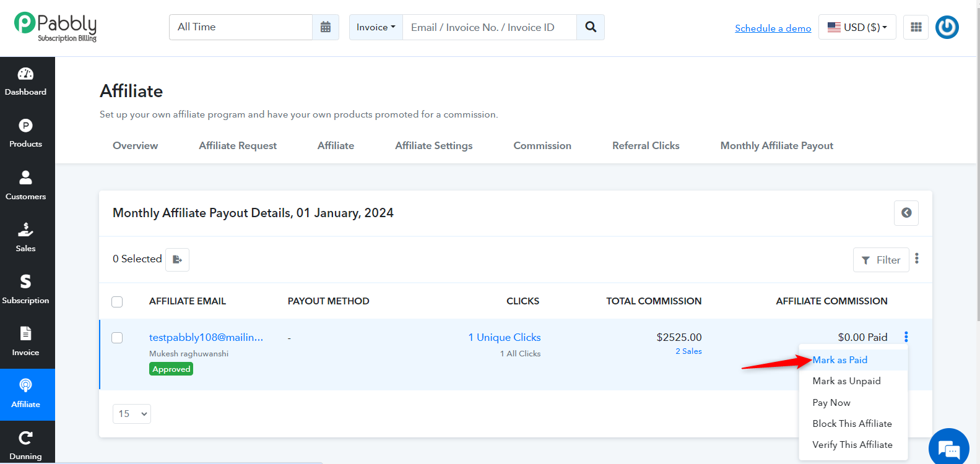Switch to the Commission tab

(542, 146)
